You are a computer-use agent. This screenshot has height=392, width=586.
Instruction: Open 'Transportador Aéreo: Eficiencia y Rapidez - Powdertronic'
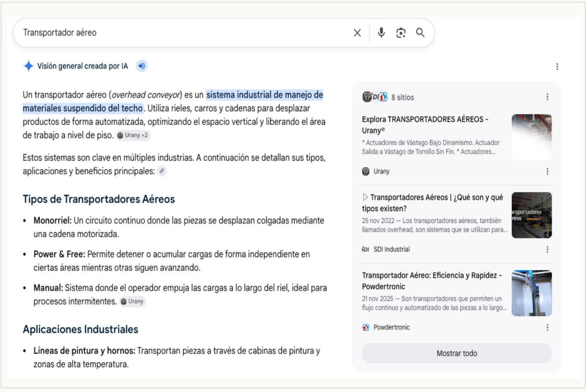tap(432, 281)
